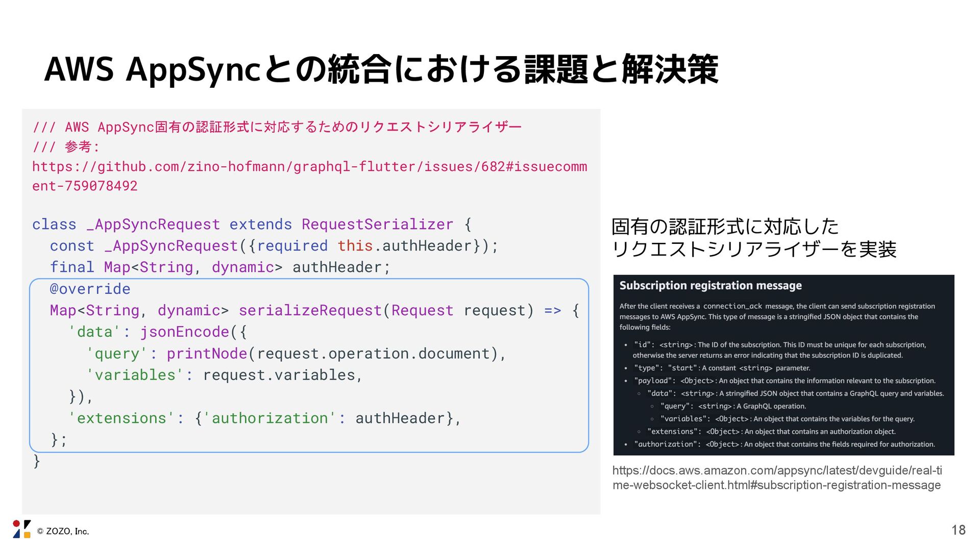
Task: Click the serializeRequest method name
Action: 310,311
